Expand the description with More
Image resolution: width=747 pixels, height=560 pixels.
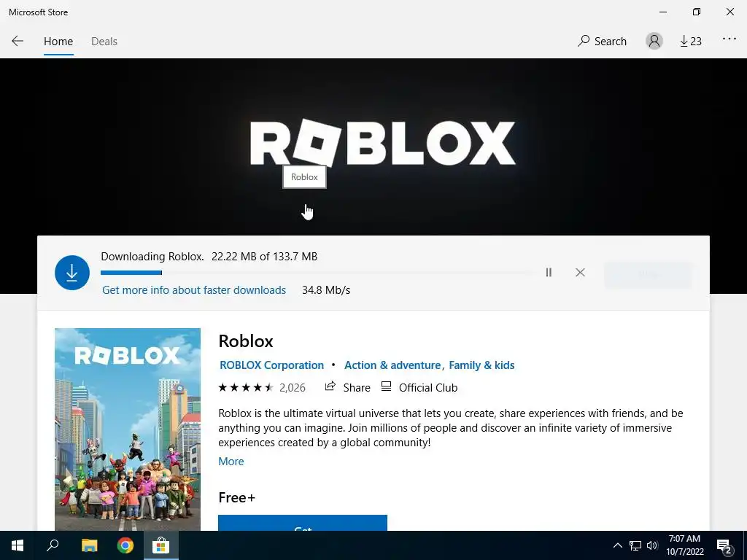point(231,462)
